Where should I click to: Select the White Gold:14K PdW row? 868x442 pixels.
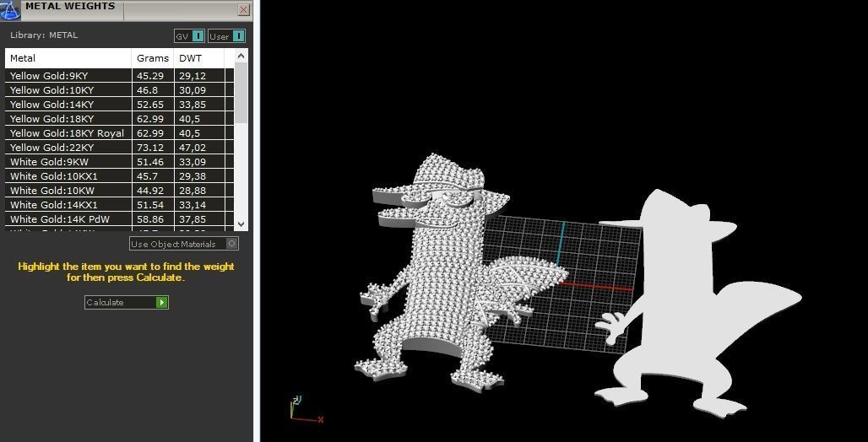(120, 219)
